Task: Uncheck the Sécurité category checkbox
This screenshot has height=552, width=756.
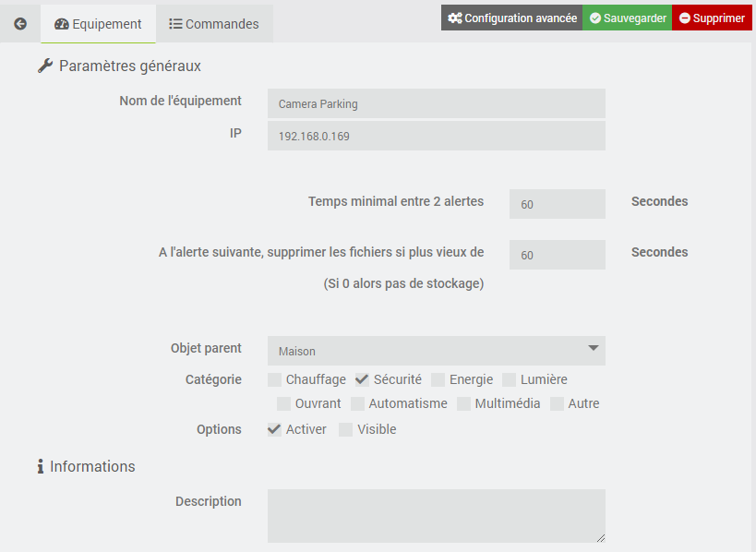Action: (363, 379)
